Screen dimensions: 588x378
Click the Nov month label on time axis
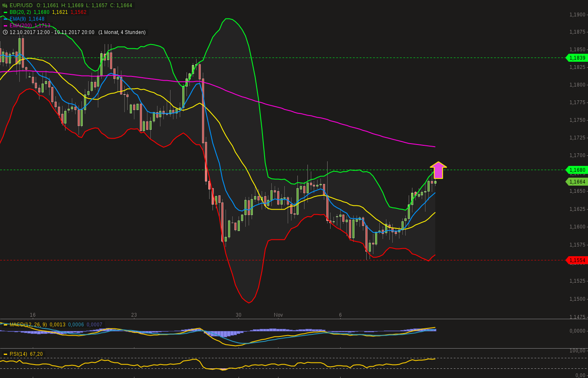278,315
